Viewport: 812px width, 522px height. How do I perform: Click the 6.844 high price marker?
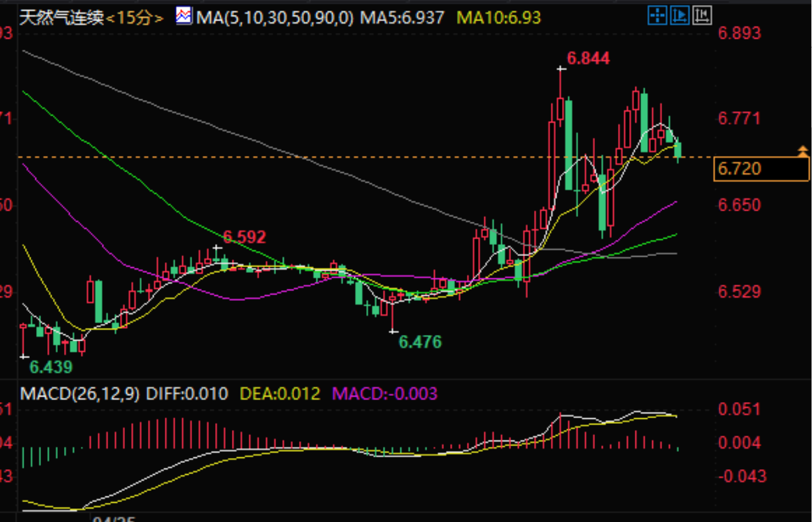coord(588,58)
